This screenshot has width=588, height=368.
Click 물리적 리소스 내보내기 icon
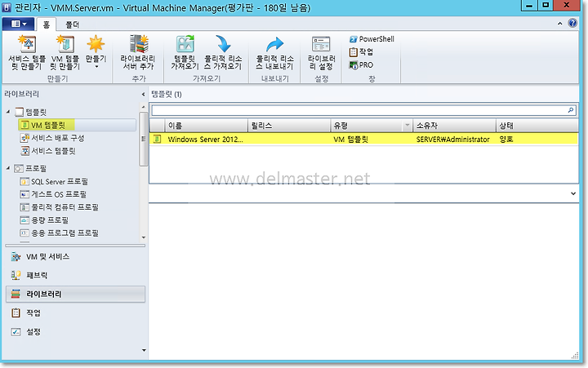point(274,52)
